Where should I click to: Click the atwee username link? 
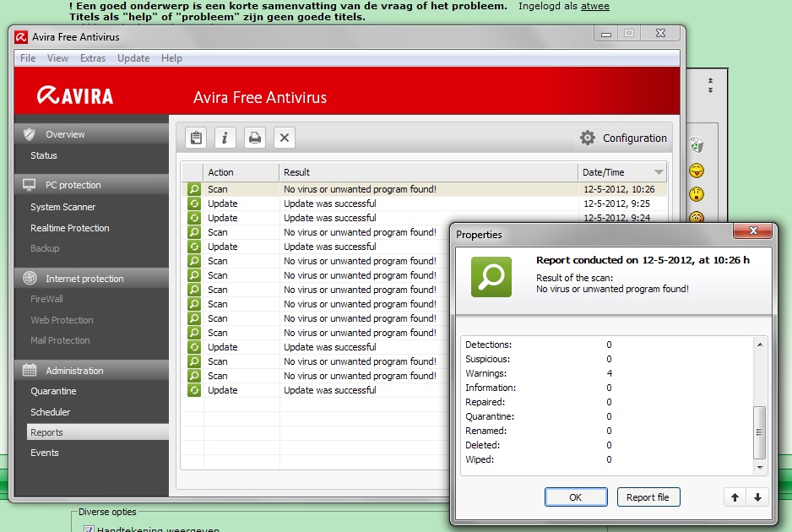(595, 6)
